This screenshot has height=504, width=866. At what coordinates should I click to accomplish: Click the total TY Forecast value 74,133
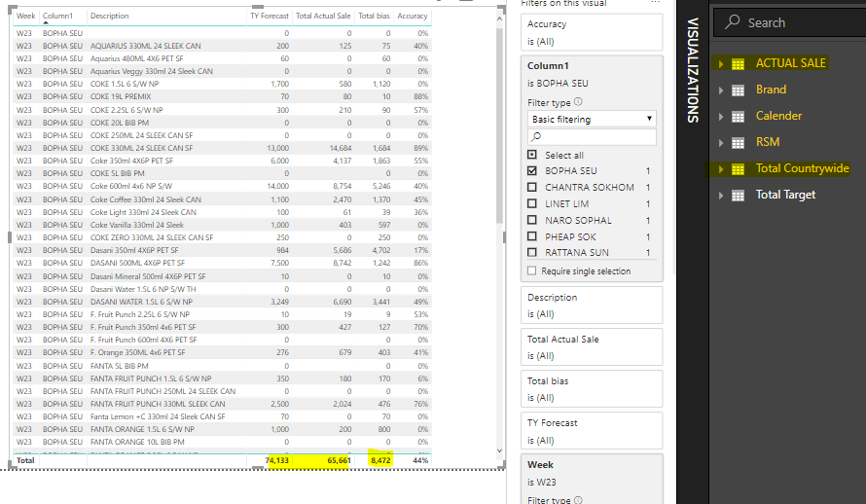(276, 460)
